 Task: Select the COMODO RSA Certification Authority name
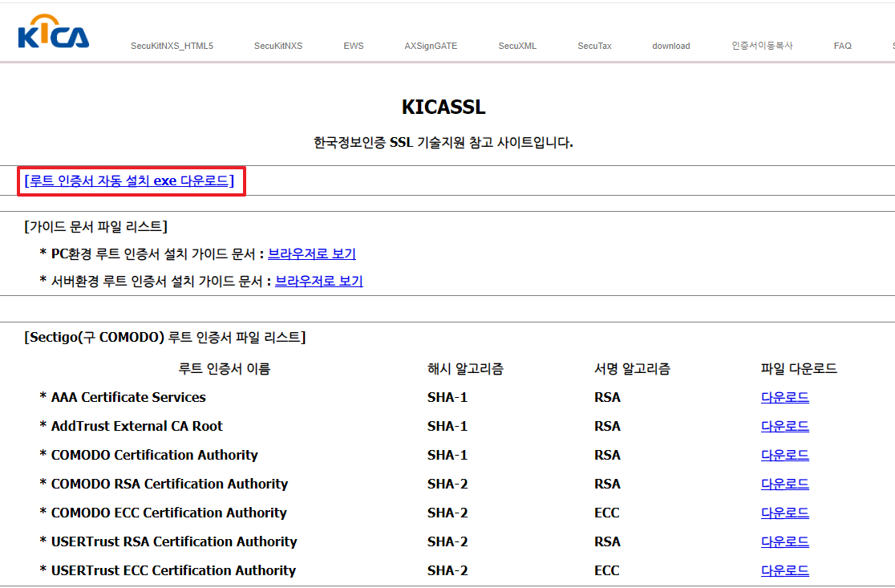pyautogui.click(x=169, y=484)
